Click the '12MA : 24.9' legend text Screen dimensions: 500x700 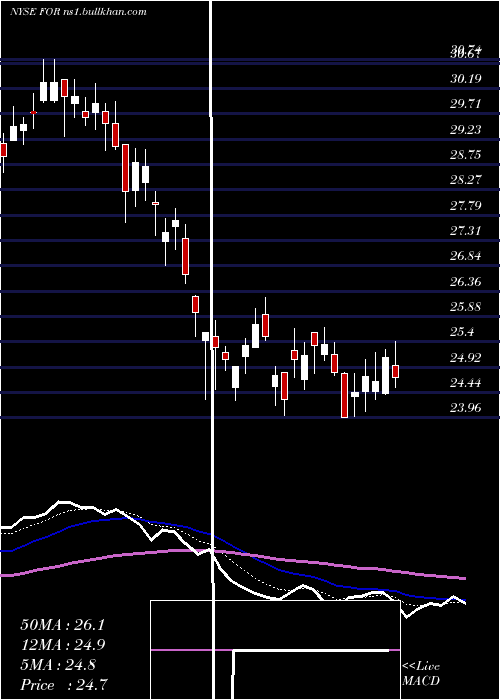(x=63, y=645)
